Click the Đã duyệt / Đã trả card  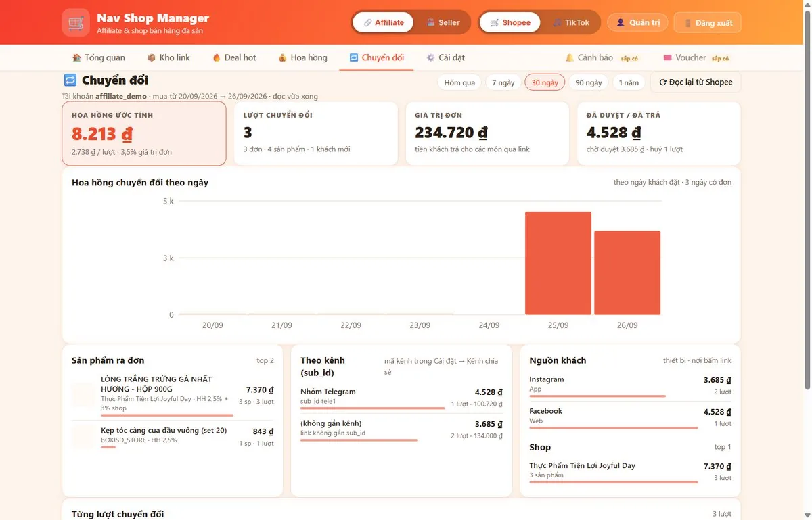point(659,133)
